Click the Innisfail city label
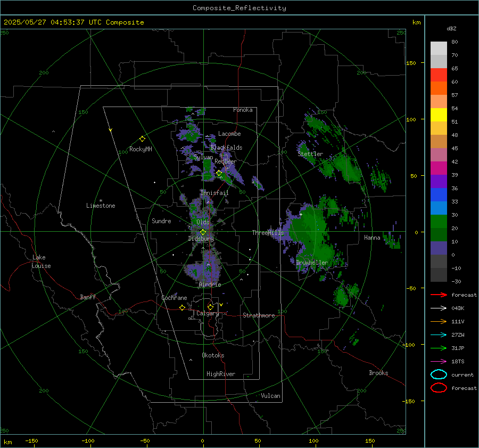The width and height of the screenshot is (479, 448). click(x=214, y=193)
